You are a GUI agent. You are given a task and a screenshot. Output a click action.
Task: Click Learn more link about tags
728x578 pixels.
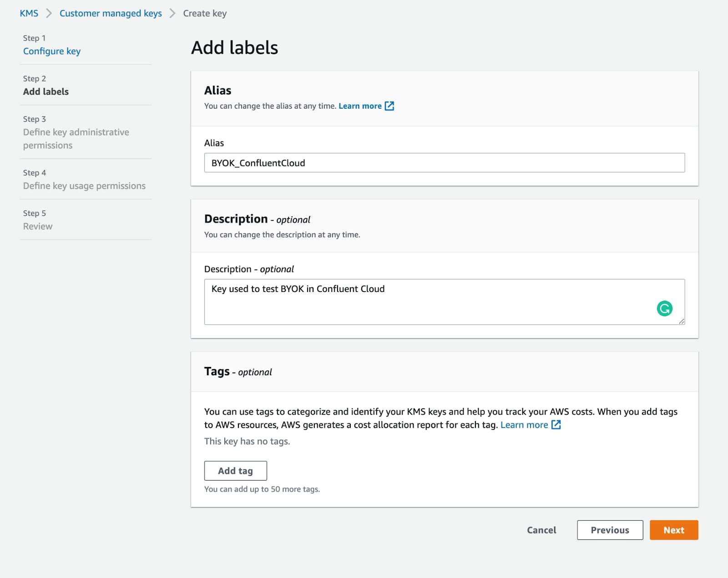pyautogui.click(x=524, y=425)
